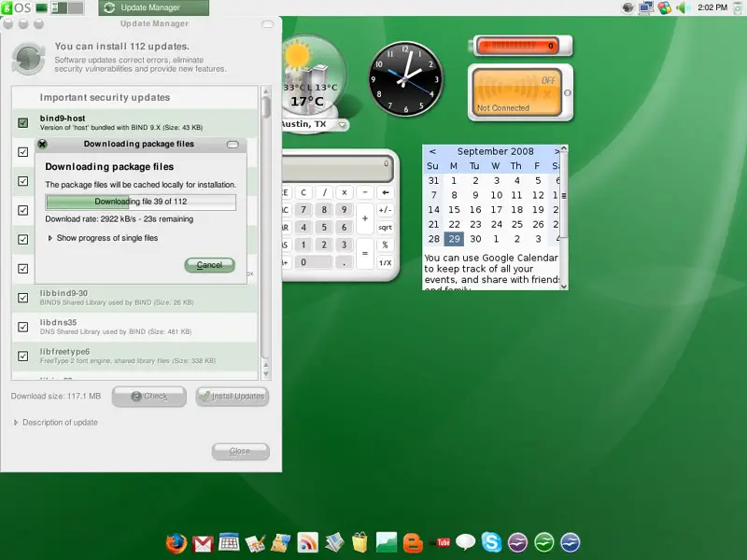Click the network monitors tray icon
Image resolution: width=747 pixels, height=560 pixels.
coord(646,7)
